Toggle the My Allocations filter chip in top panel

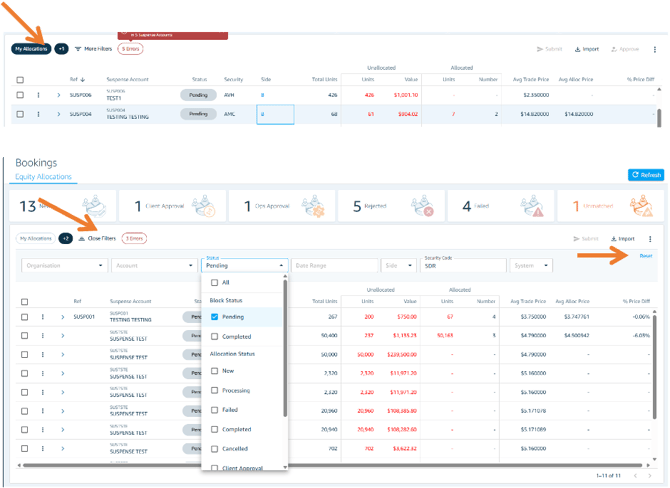tap(31, 48)
